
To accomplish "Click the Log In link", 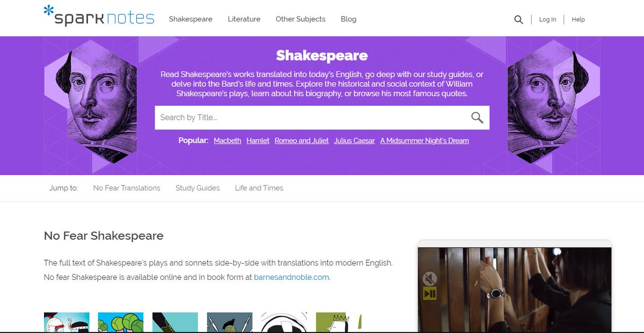I will click(x=547, y=19).
